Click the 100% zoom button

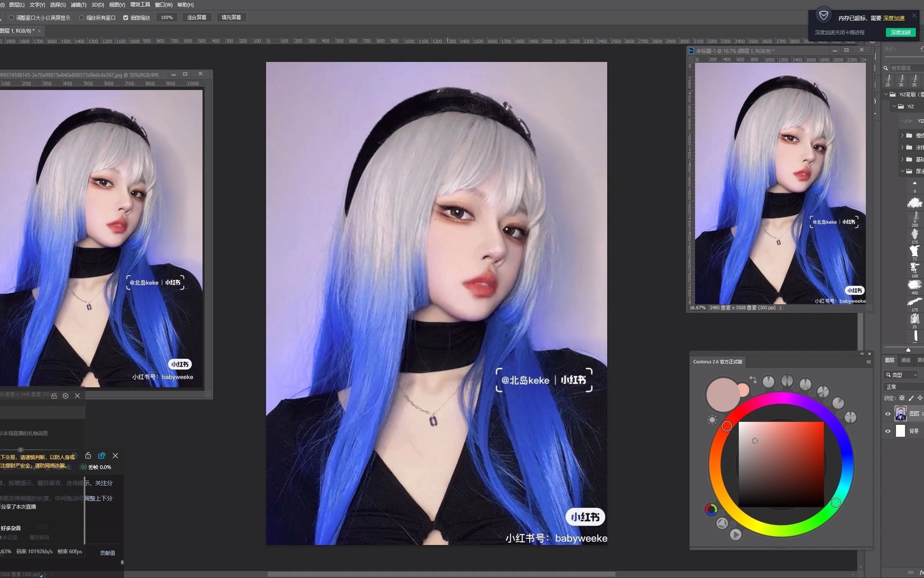167,17
